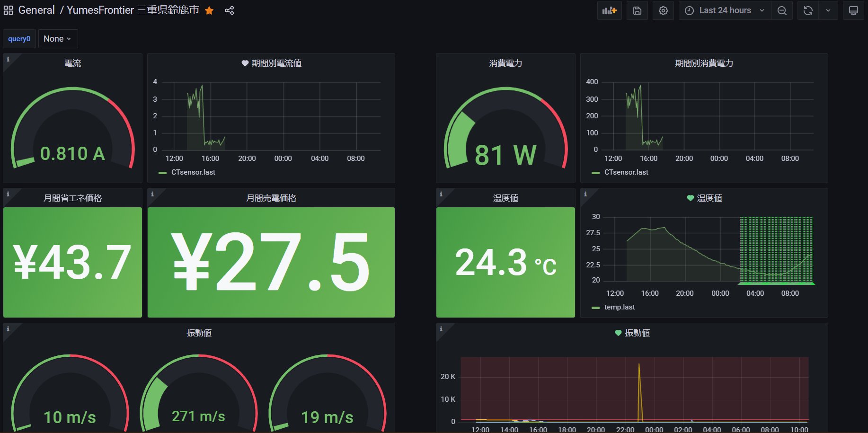The width and height of the screenshot is (868, 433).
Task: Open the 月間売電価格 panel title menu
Action: pyautogui.click(x=271, y=198)
